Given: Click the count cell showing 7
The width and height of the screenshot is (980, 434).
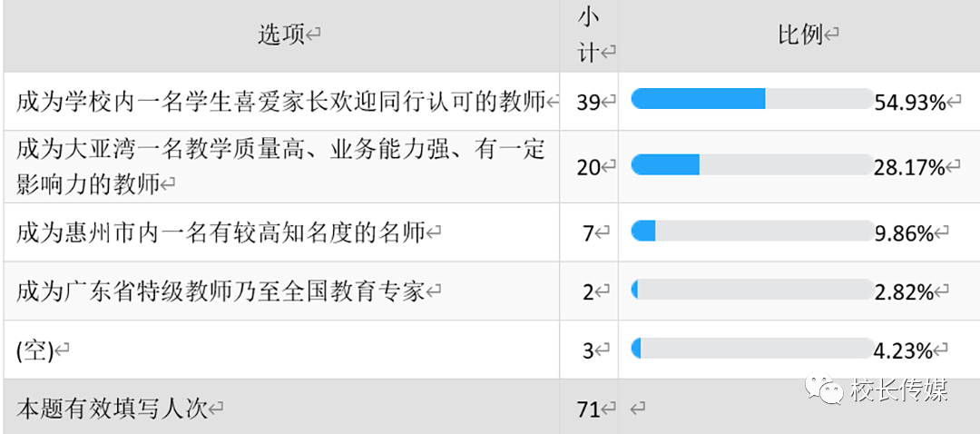Looking at the screenshot, I should click(589, 233).
